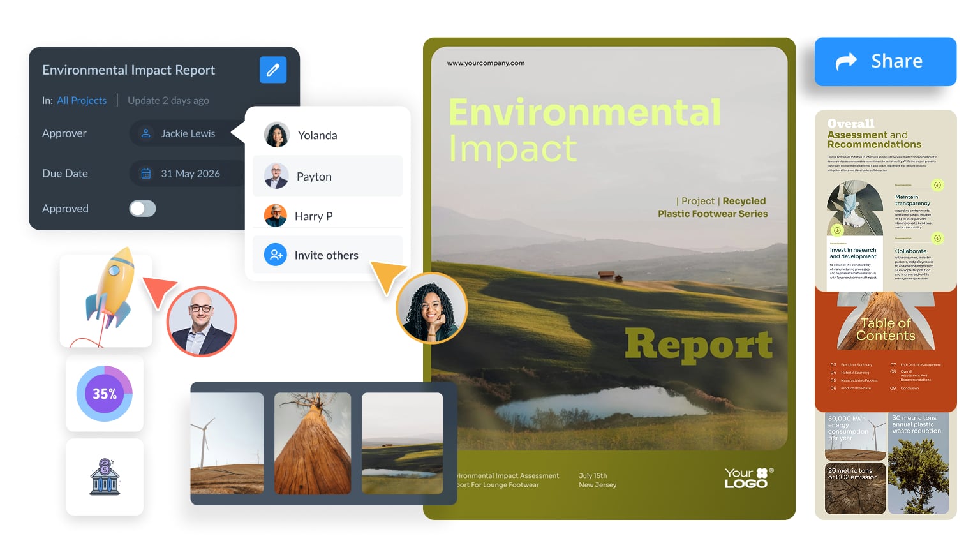
Task: Open the Due Date picker 31 May 2026
Action: coord(189,174)
